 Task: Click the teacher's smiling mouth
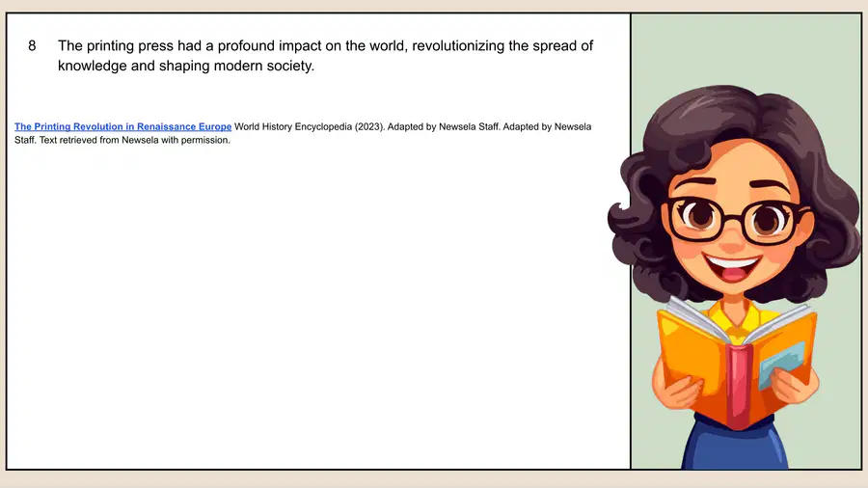point(732,268)
